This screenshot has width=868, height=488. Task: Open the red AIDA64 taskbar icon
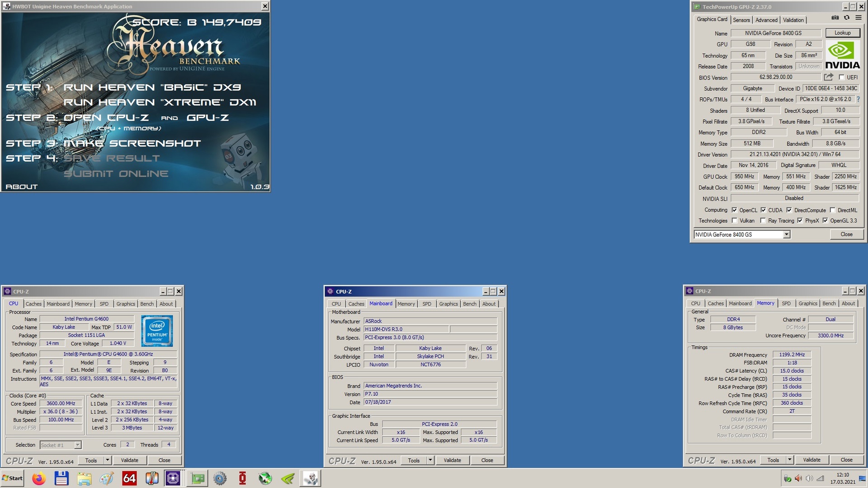(129, 478)
